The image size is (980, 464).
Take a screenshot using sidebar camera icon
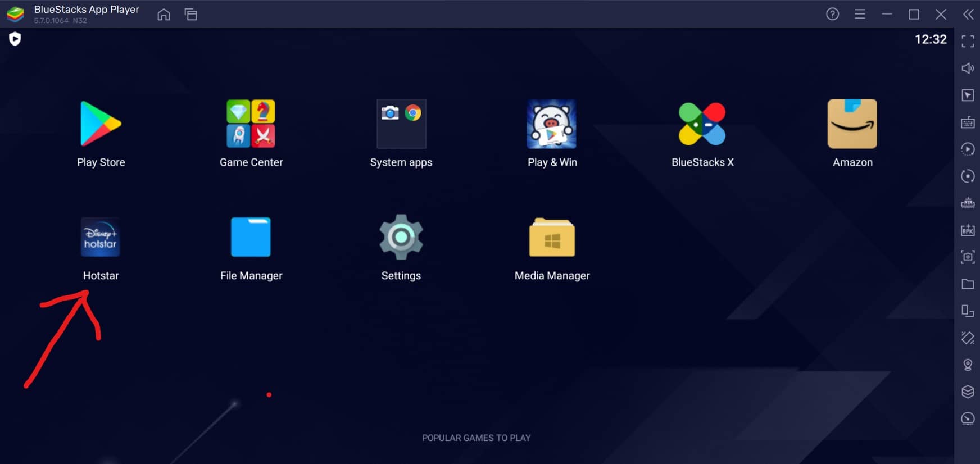click(x=968, y=257)
